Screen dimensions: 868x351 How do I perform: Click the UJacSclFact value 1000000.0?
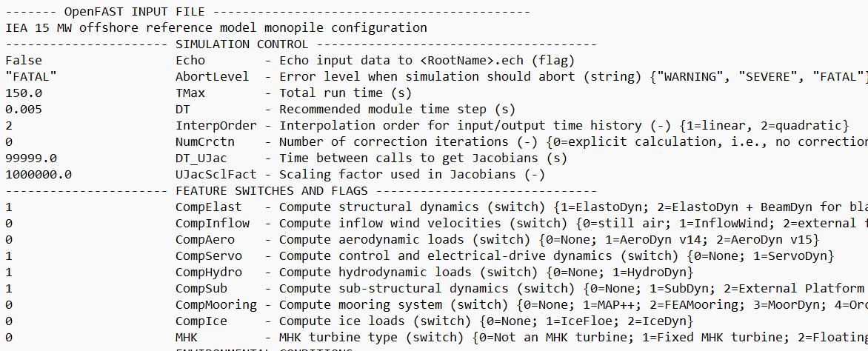coord(39,175)
